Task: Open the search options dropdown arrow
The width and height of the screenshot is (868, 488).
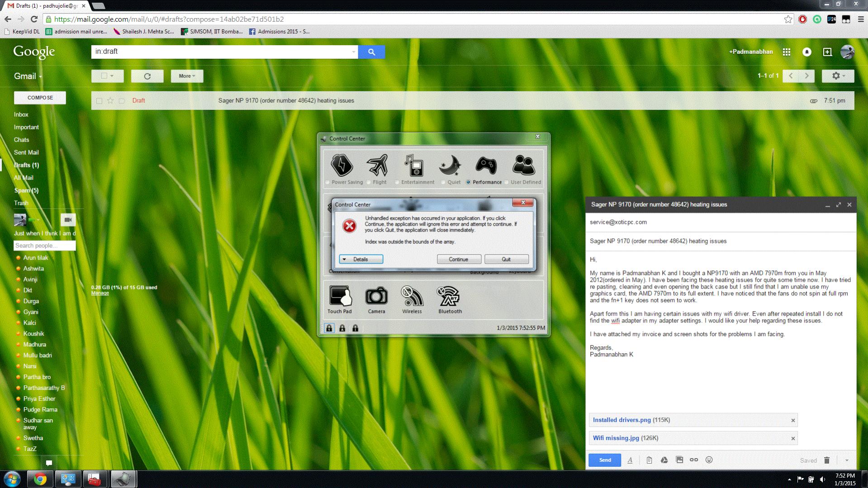Action: [x=353, y=52]
